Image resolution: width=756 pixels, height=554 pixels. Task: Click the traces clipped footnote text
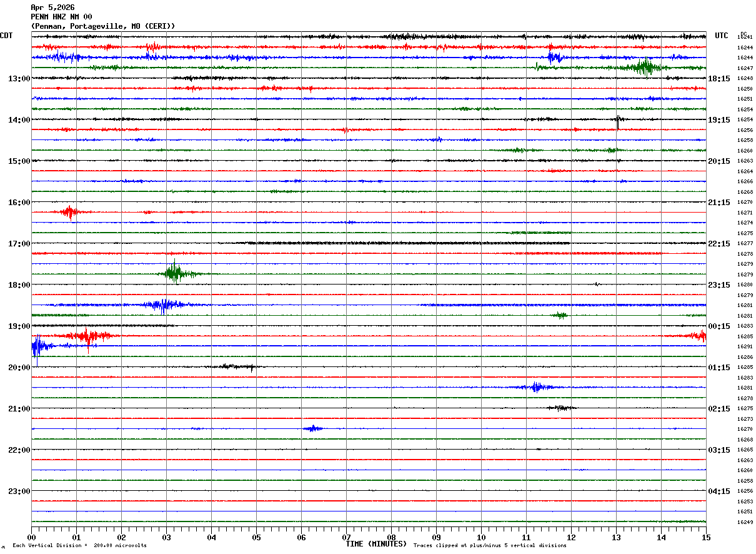[490, 546]
